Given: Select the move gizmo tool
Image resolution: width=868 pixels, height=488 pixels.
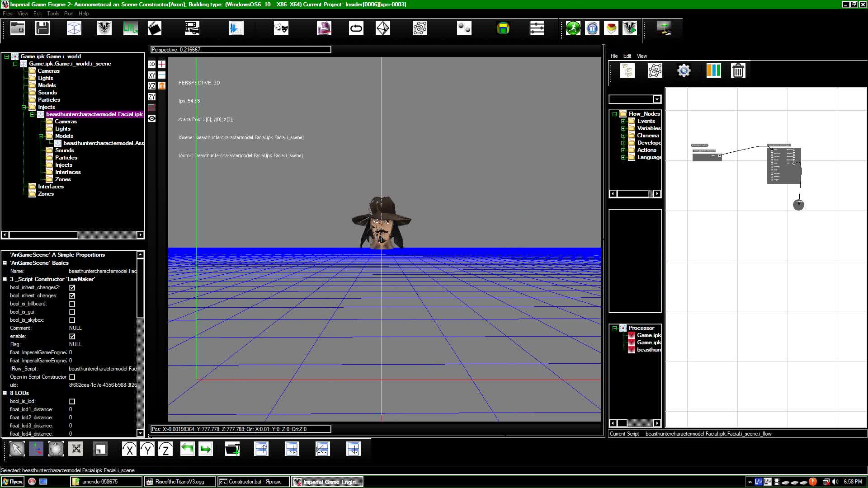Looking at the screenshot, I should (x=36, y=449).
